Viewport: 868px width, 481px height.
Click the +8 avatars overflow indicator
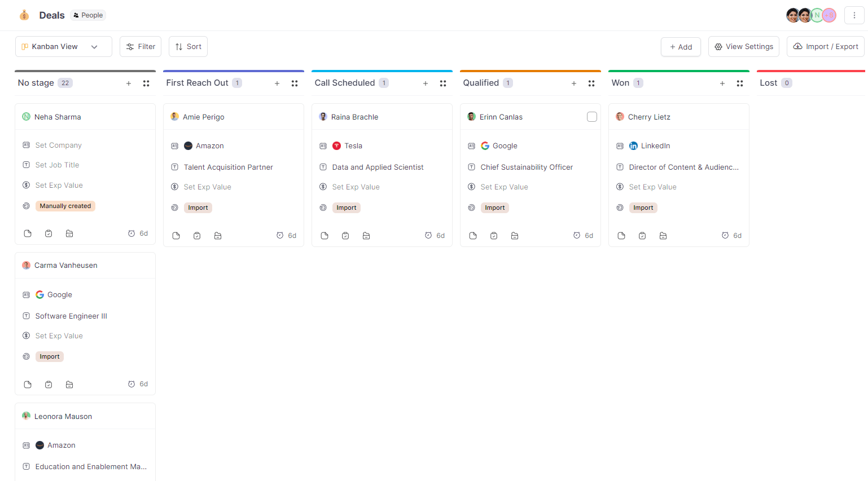(x=828, y=15)
